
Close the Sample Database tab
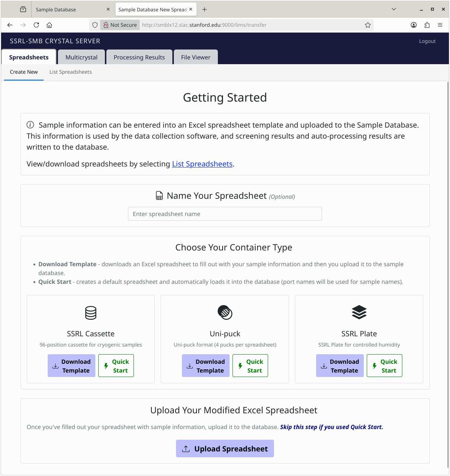coord(108,9)
